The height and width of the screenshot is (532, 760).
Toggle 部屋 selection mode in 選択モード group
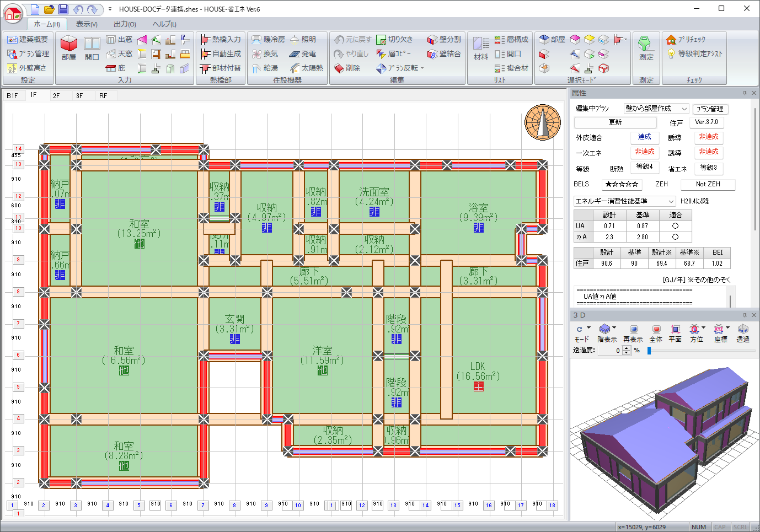(x=552, y=40)
